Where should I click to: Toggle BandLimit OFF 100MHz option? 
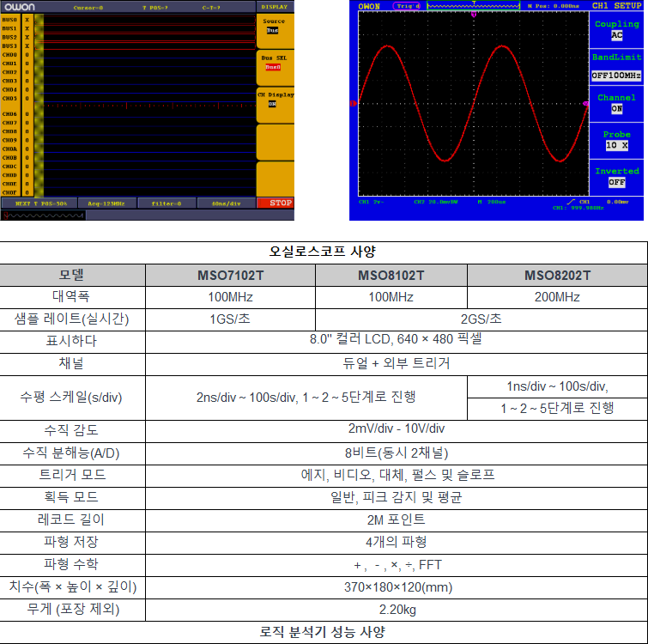click(616, 67)
